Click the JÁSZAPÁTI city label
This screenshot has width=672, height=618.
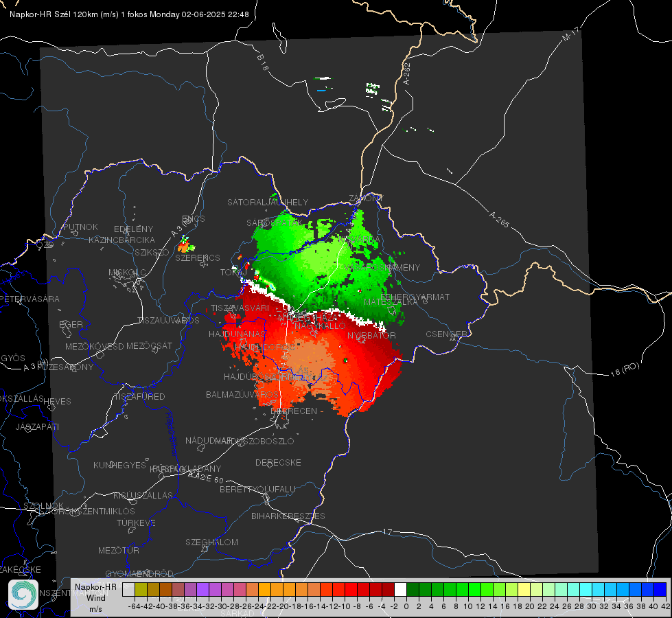[37, 426]
